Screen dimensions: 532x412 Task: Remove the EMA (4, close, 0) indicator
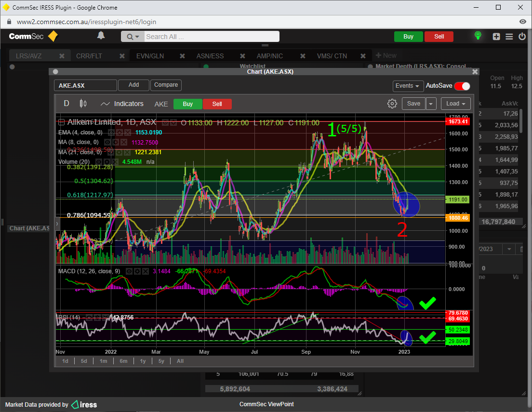pyautogui.click(x=127, y=133)
